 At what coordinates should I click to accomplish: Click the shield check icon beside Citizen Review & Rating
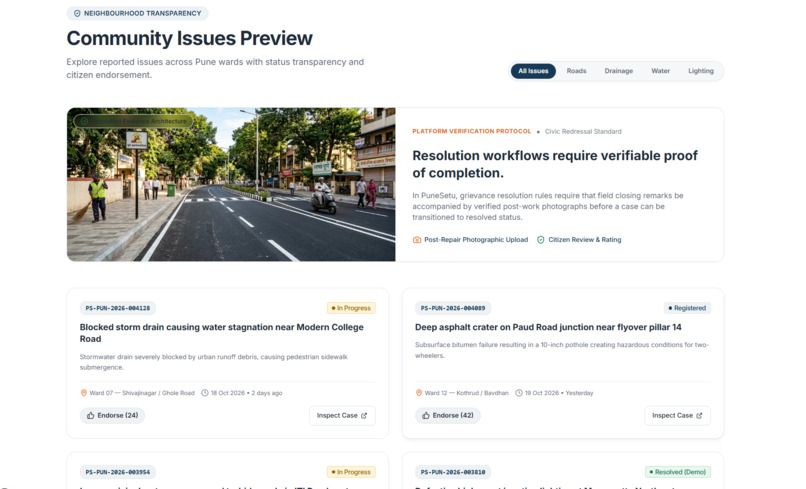tap(541, 240)
